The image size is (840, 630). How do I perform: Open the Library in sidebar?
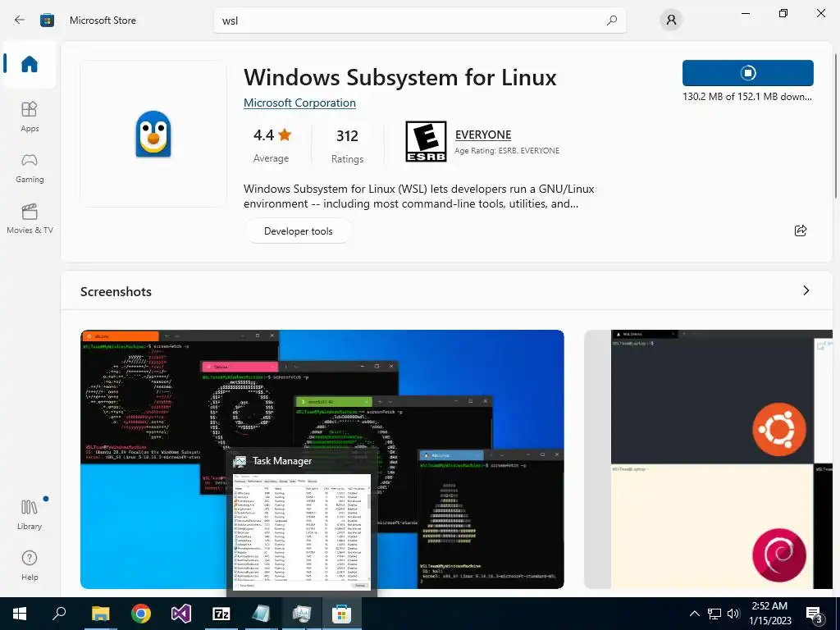point(30,514)
